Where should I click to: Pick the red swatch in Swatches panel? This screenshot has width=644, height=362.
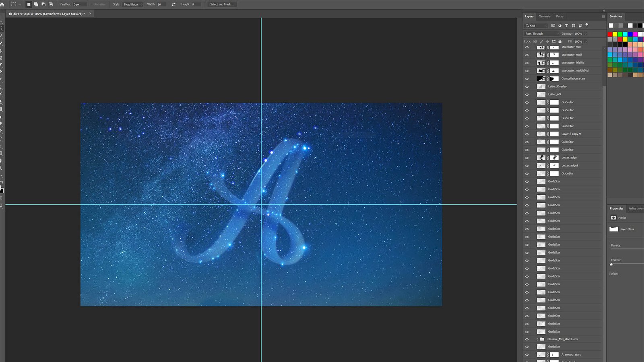(x=610, y=34)
